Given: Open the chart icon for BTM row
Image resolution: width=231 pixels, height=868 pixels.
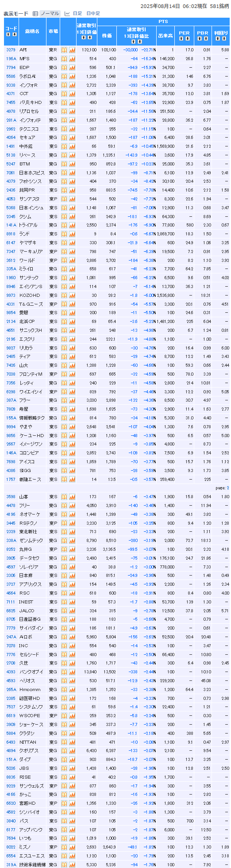Looking at the screenshot, I should 72,164.
